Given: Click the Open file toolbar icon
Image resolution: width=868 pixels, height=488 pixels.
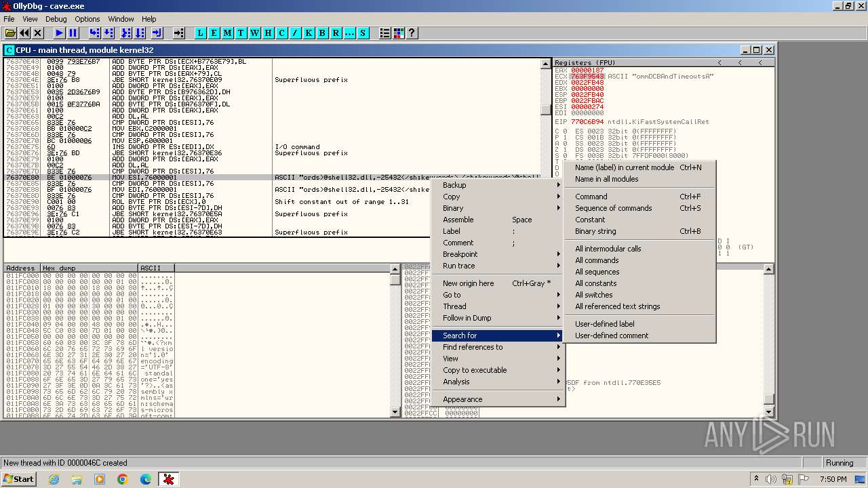Looking at the screenshot, I should [x=10, y=33].
